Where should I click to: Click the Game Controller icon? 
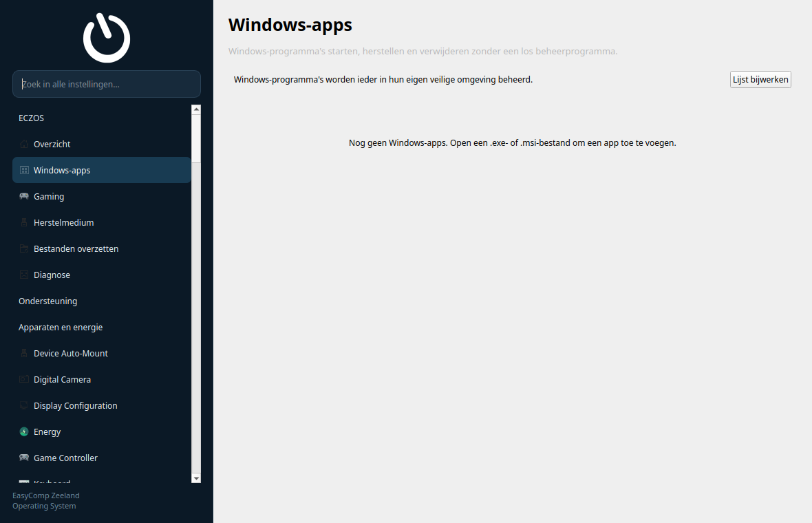coord(24,458)
